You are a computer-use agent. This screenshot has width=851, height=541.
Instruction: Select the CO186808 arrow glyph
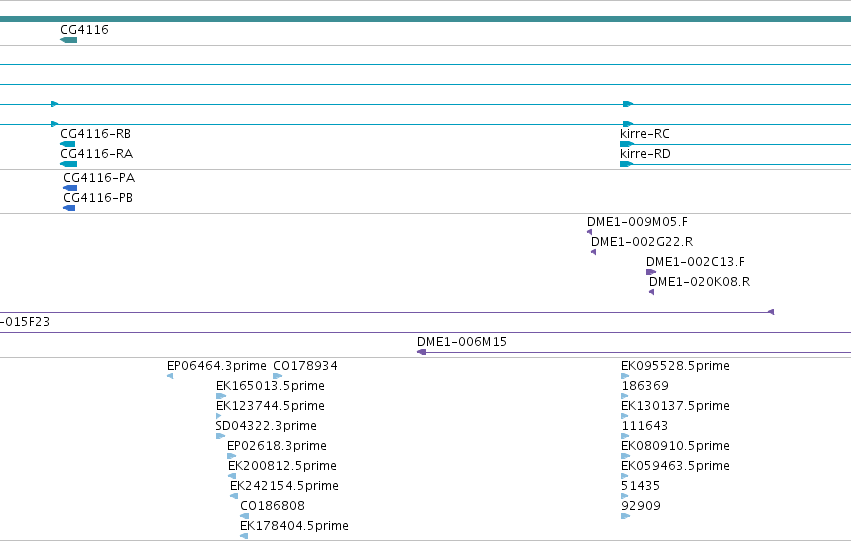(244, 516)
